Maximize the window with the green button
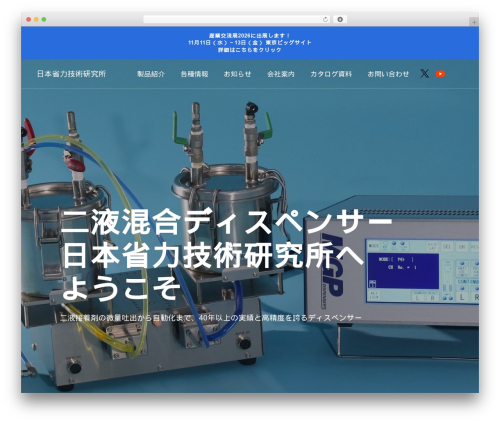This screenshot has height=423, width=500. pos(44,20)
